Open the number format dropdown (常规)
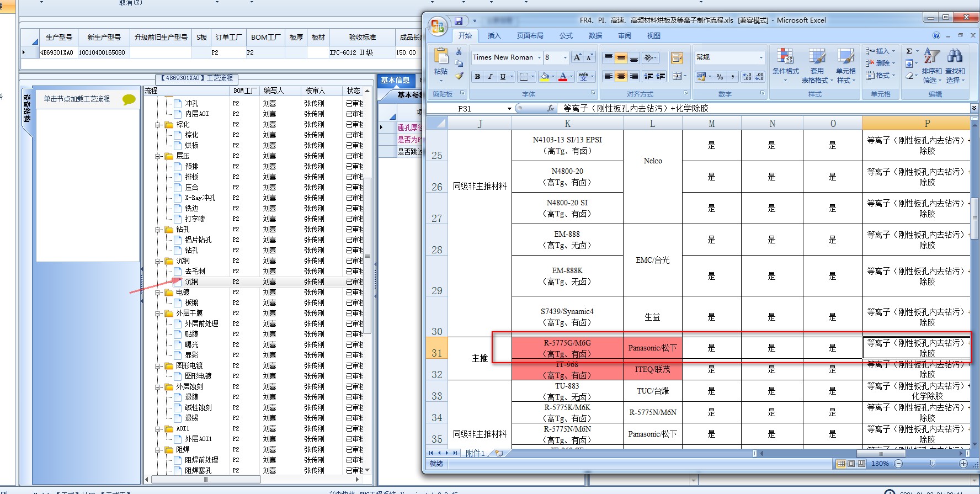 point(761,57)
